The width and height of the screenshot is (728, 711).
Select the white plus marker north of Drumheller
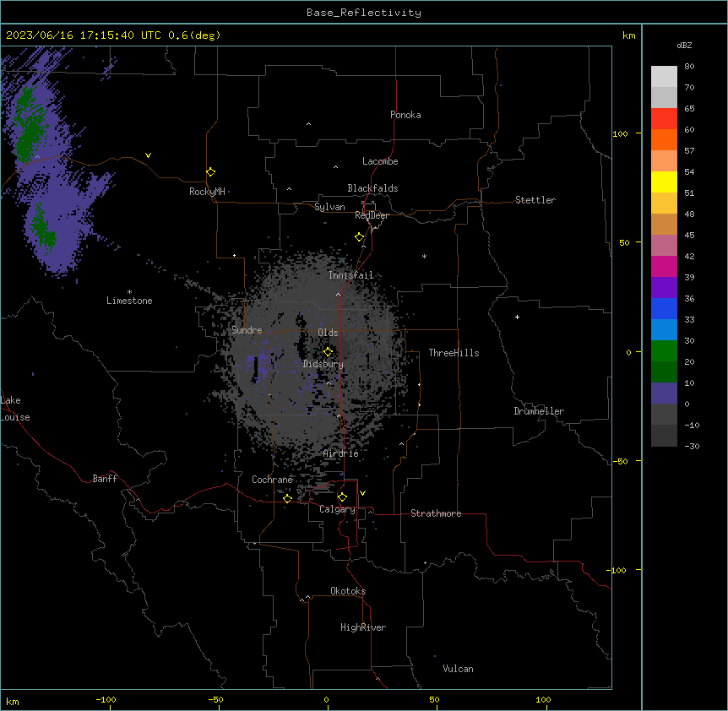click(517, 317)
